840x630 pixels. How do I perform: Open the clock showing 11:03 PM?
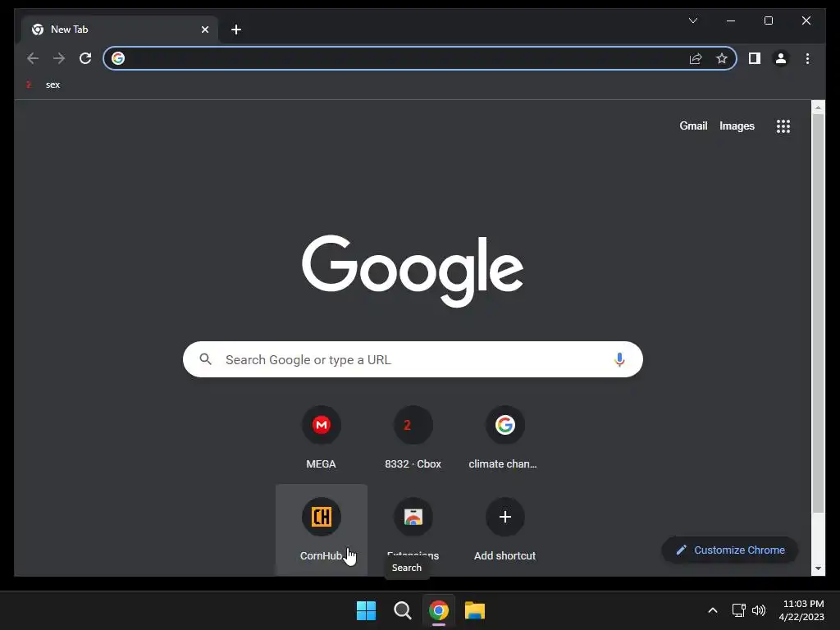[x=801, y=610]
